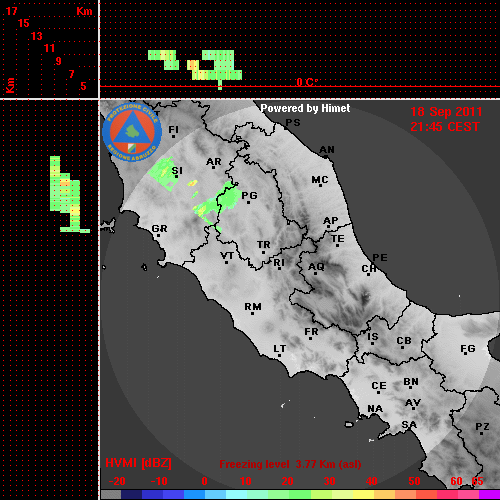Click the city marker RI on map
This screenshot has width=500, height=500.
tap(279, 263)
